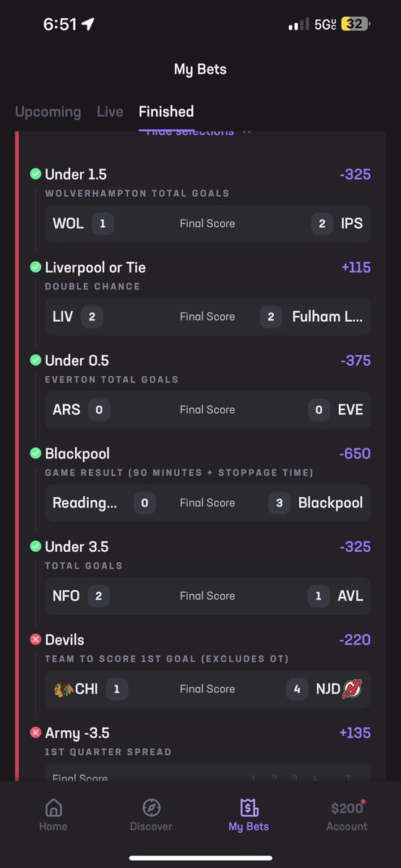Switch to the Upcoming tab

[48, 111]
